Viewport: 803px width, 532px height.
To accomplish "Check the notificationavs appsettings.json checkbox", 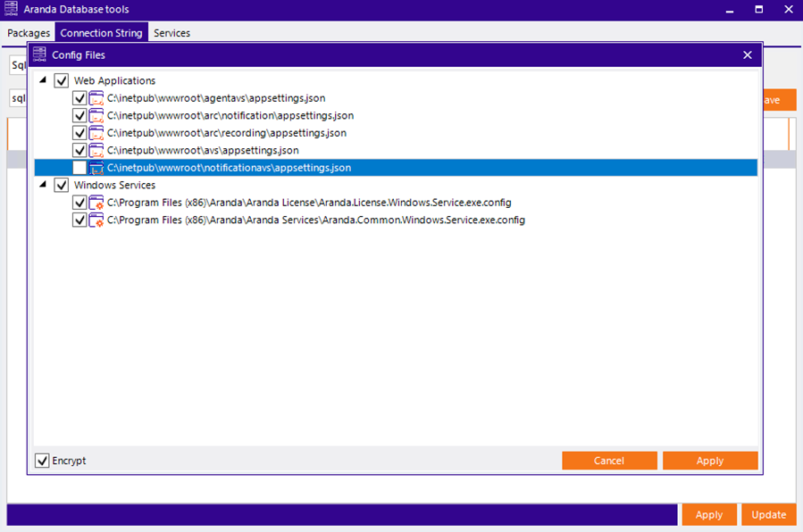I will coord(79,168).
